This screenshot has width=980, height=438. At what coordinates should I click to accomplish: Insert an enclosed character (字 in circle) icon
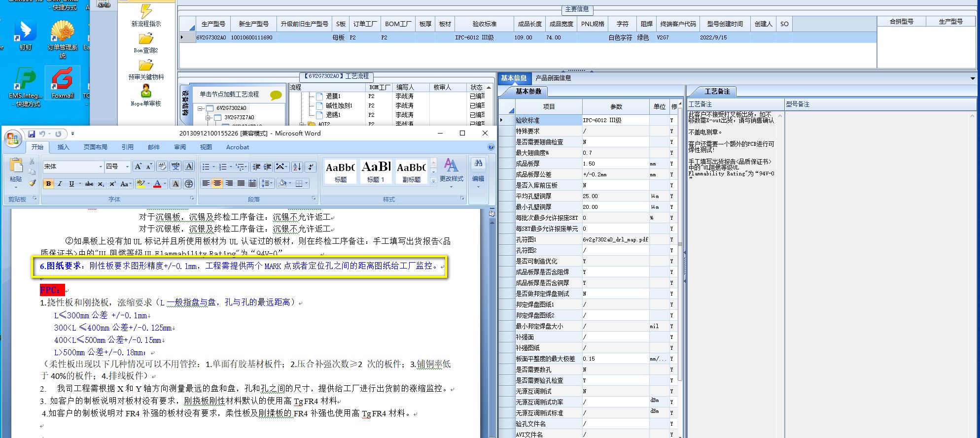click(x=189, y=184)
